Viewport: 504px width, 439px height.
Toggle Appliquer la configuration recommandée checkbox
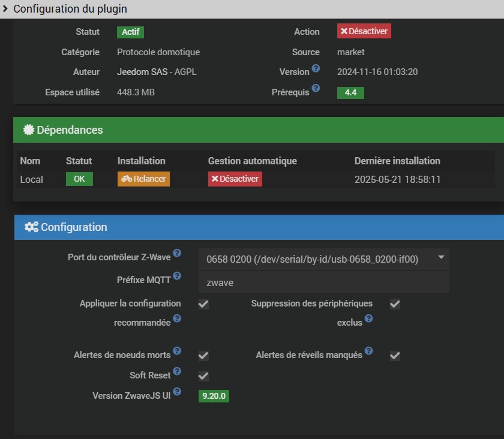point(203,304)
